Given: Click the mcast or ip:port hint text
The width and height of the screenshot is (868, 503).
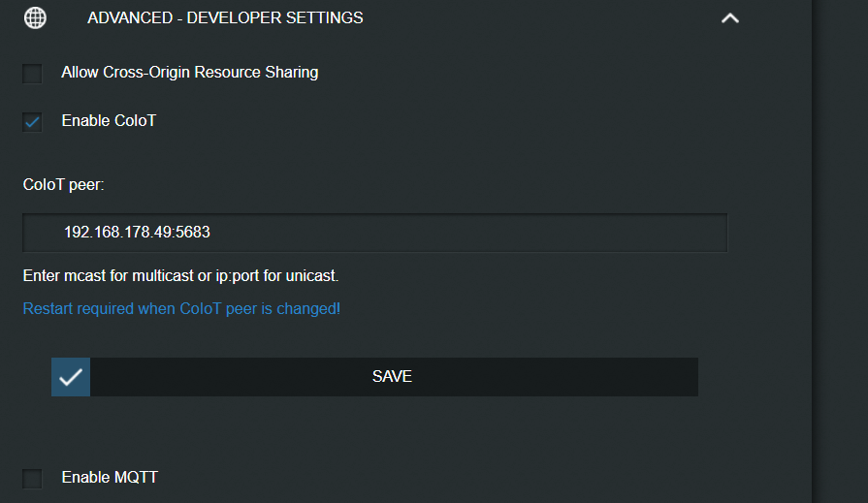Looking at the screenshot, I should [180, 275].
